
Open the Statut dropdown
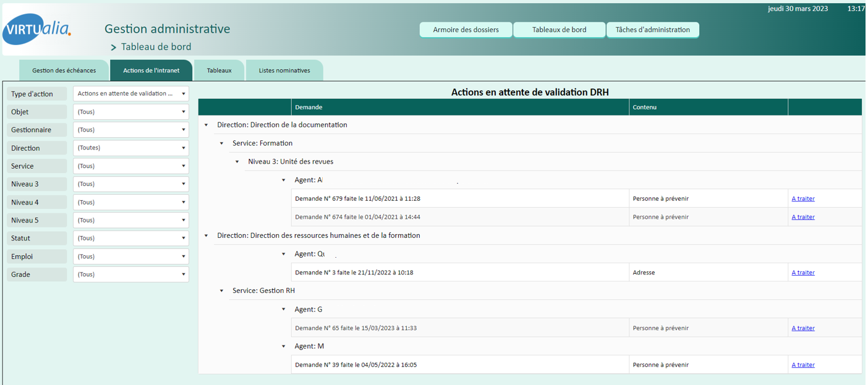coord(131,238)
